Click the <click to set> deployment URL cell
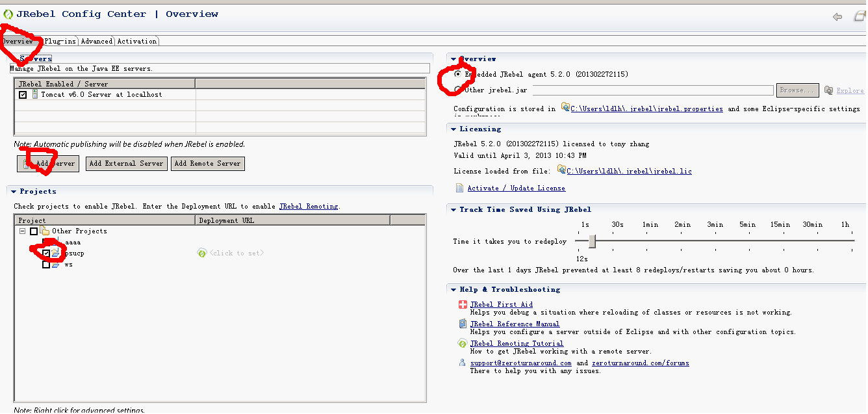Viewport: 868px width, 414px height. click(237, 253)
